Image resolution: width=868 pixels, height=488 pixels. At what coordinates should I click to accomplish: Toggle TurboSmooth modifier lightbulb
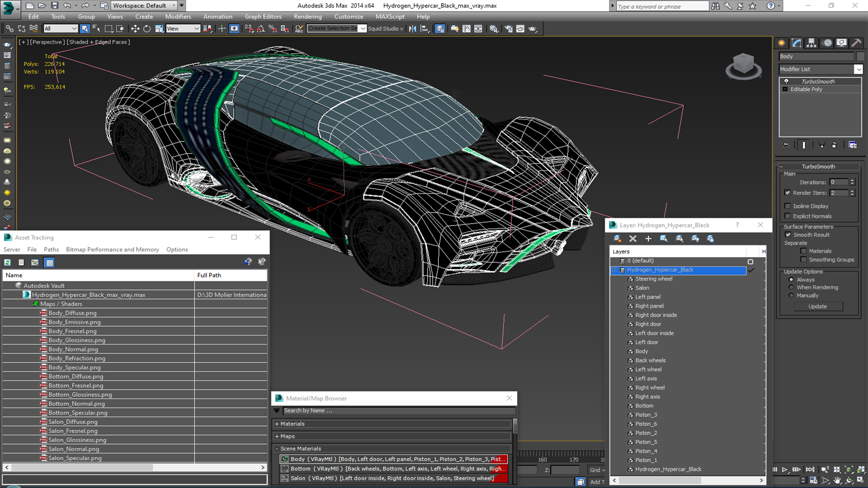tap(786, 81)
